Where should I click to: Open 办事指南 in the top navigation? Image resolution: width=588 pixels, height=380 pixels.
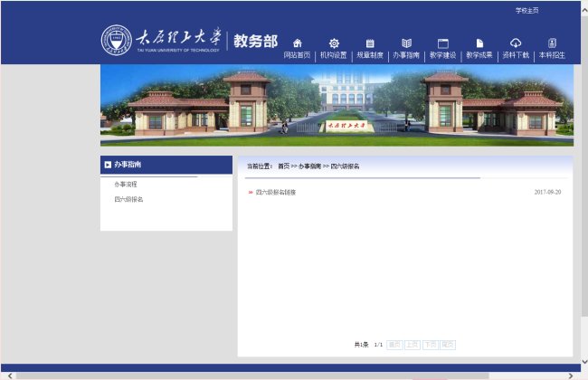pos(406,55)
